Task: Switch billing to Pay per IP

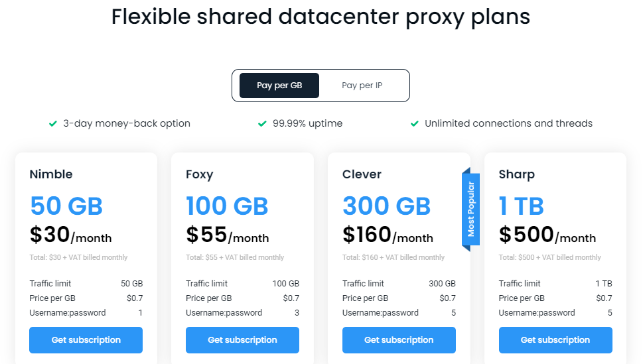Action: click(362, 86)
